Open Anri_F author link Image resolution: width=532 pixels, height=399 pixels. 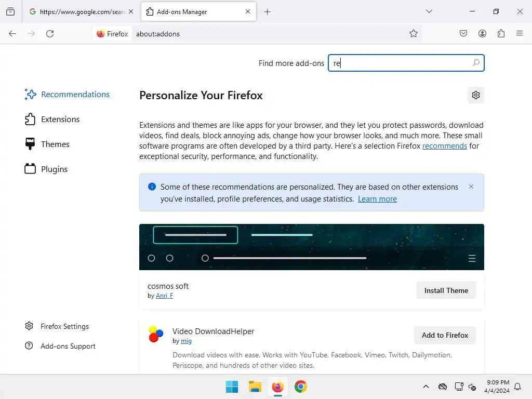[x=164, y=296]
